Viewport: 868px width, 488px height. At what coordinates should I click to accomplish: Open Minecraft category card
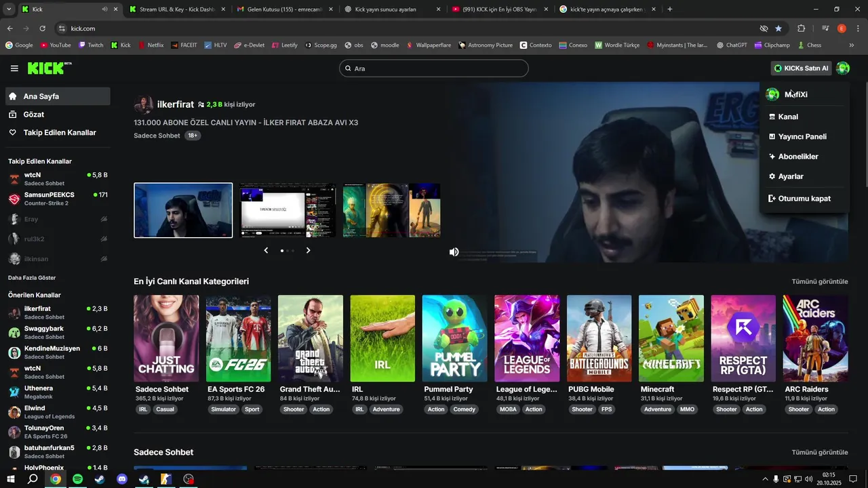point(671,338)
